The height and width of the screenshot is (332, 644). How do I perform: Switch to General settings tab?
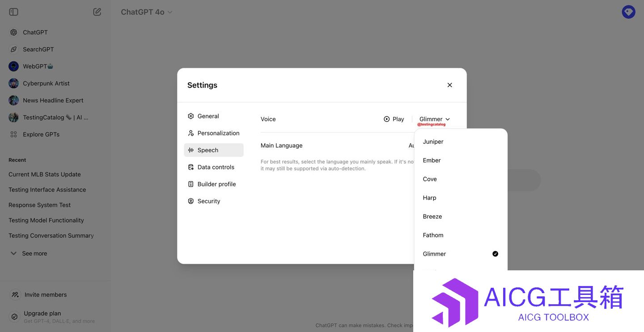tap(214, 116)
